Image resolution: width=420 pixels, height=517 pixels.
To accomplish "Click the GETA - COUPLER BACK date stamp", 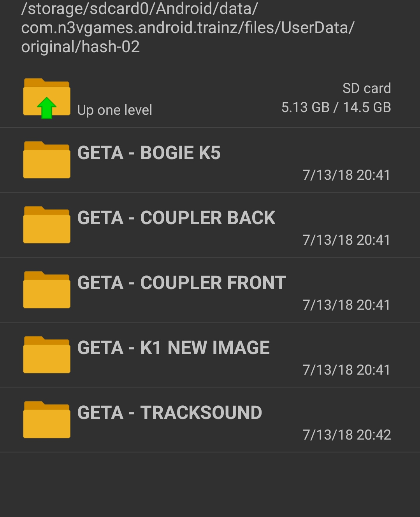I will [x=346, y=240].
